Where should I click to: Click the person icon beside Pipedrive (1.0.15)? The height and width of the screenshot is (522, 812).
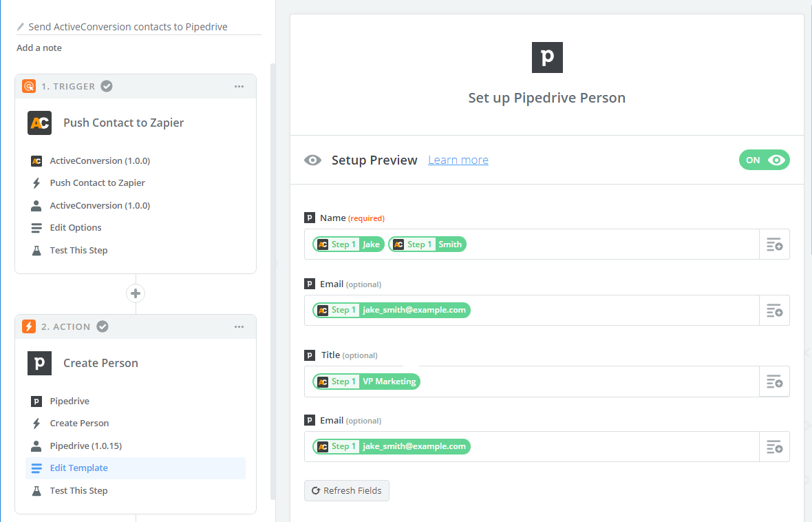pos(36,446)
